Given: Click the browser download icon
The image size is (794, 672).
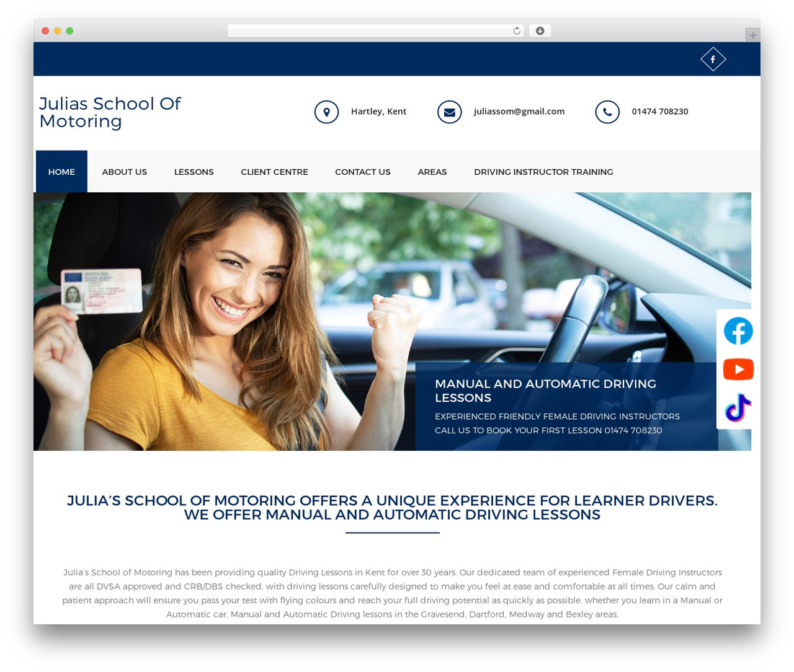Looking at the screenshot, I should 540,31.
